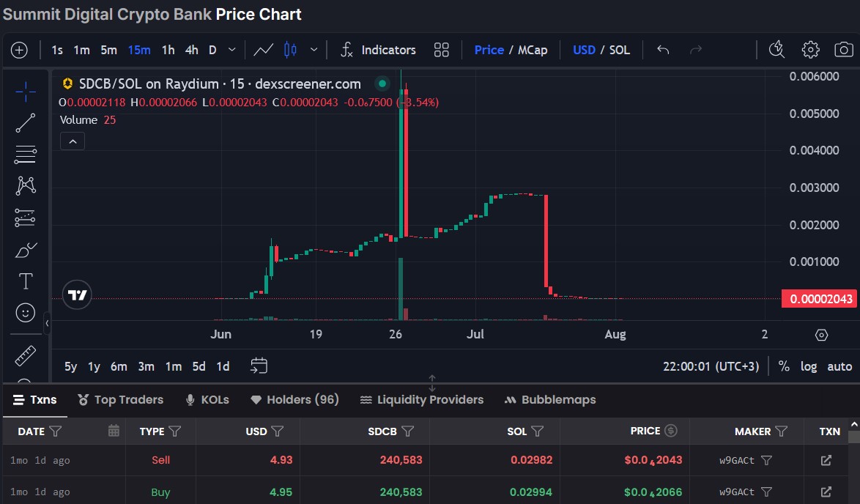This screenshot has width=860, height=504.
Task: Click the panel resize handle arrows
Action: point(432,383)
